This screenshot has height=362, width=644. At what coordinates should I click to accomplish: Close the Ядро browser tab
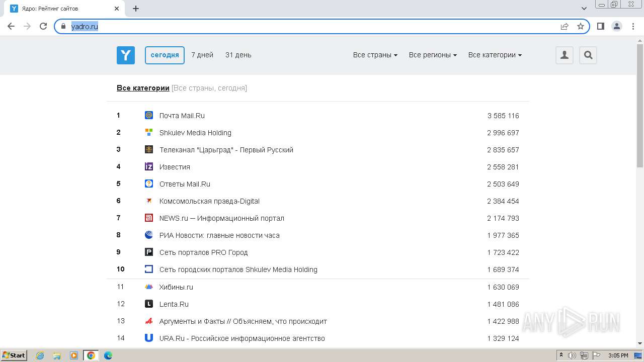click(117, 9)
